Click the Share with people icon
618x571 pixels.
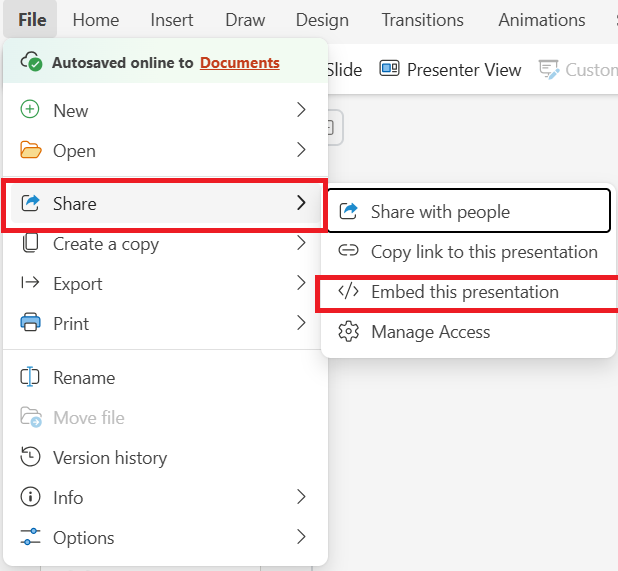point(348,211)
